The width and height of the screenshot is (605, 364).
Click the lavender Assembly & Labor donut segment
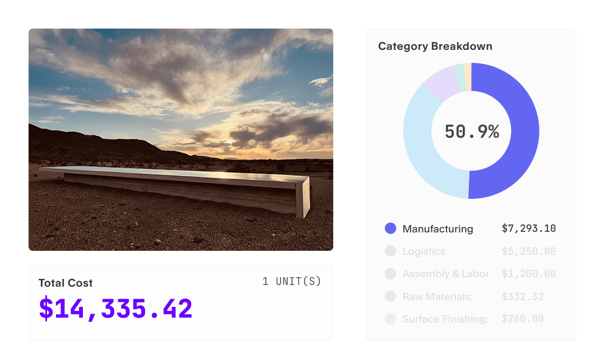(441, 82)
